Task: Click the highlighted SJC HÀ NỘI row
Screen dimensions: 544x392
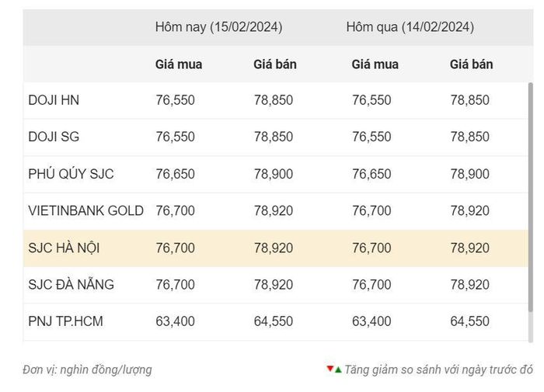Action: (276, 248)
